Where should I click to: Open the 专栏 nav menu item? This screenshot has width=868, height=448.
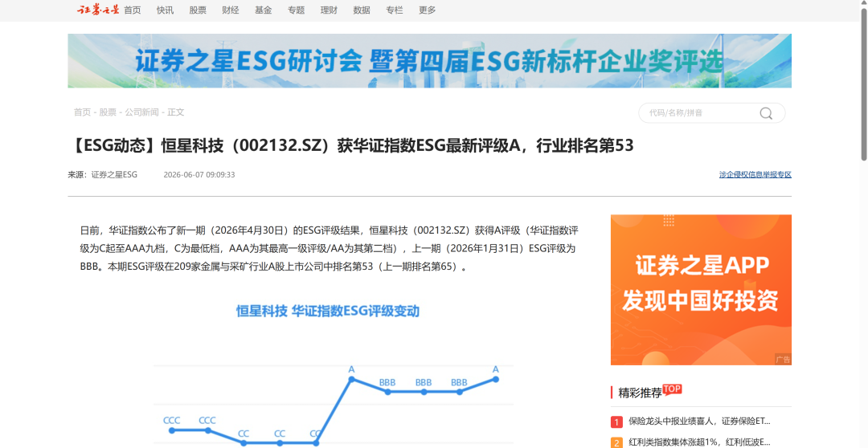(x=394, y=10)
